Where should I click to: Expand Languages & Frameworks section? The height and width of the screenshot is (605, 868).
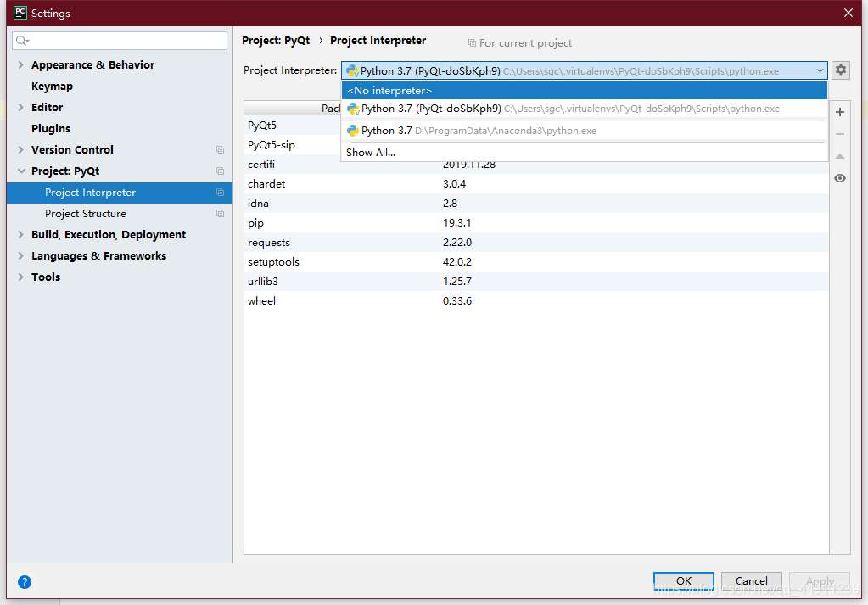[x=20, y=255]
